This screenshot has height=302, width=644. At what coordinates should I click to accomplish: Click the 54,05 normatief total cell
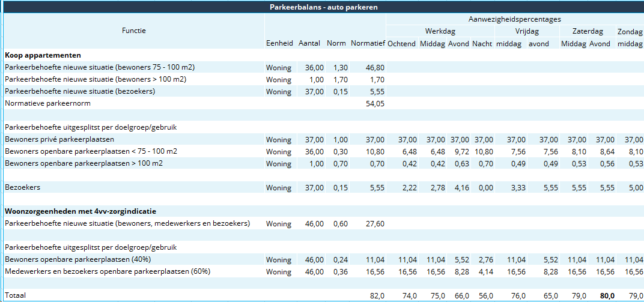[375, 104]
